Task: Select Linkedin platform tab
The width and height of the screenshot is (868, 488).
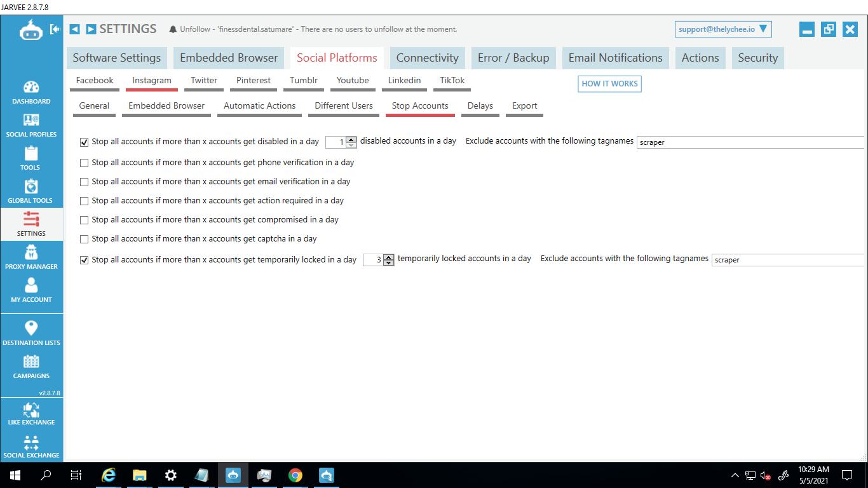Action: (404, 81)
